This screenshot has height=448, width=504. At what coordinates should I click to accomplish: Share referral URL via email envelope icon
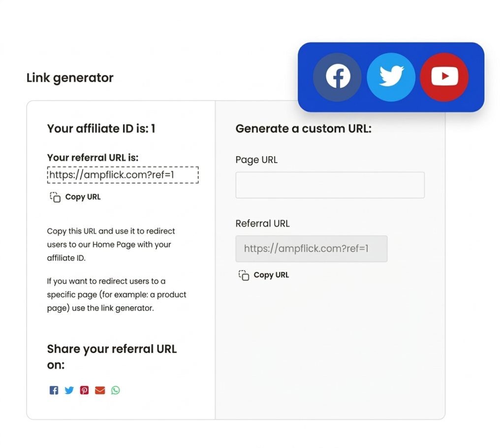[x=100, y=390]
